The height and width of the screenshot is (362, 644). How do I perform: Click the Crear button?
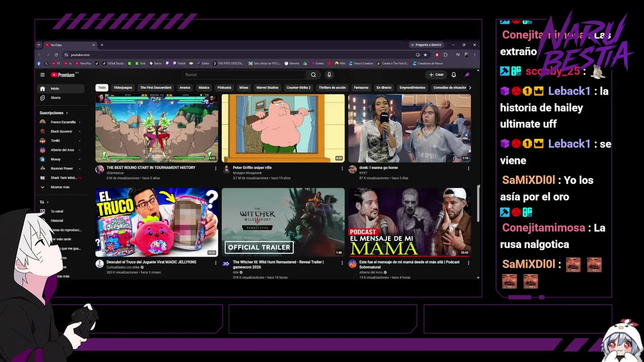coord(436,75)
